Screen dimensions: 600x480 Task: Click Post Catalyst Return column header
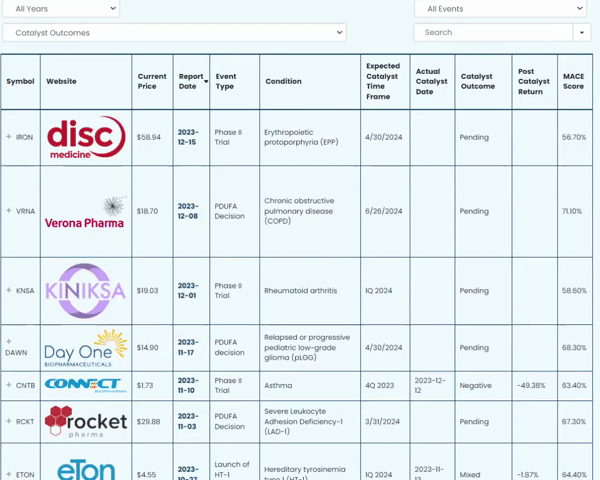point(533,82)
